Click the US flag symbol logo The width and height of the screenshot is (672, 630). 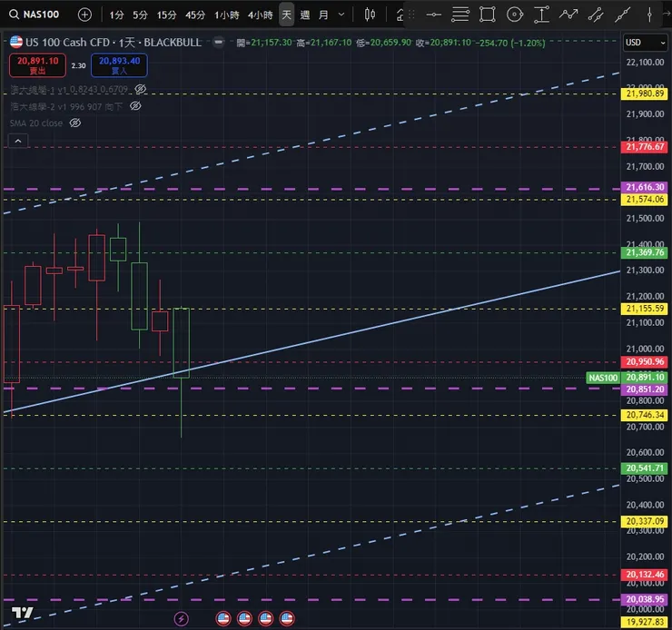[16, 42]
